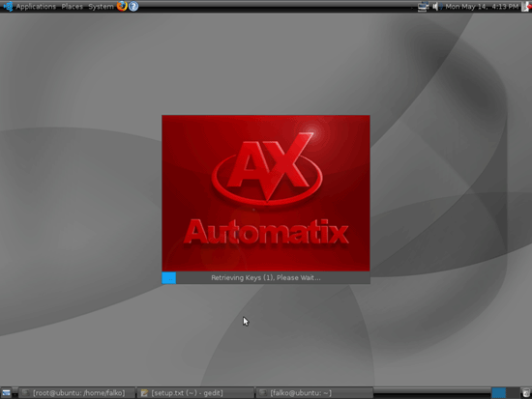Launch Firefox from the top panel
This screenshot has height=399, width=532.
click(122, 6)
